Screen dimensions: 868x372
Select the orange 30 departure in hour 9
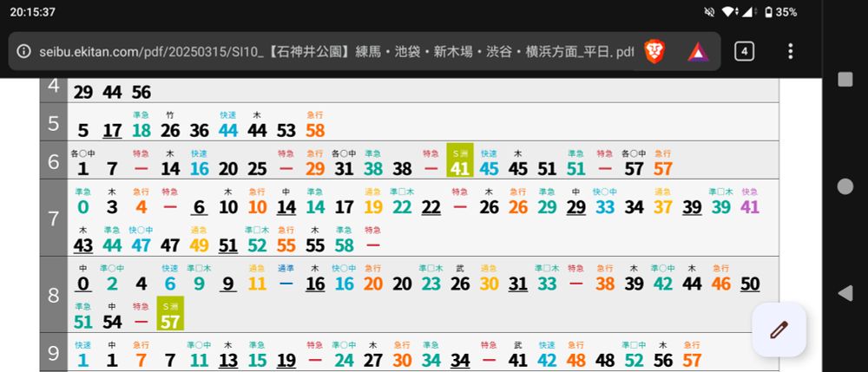(x=402, y=355)
